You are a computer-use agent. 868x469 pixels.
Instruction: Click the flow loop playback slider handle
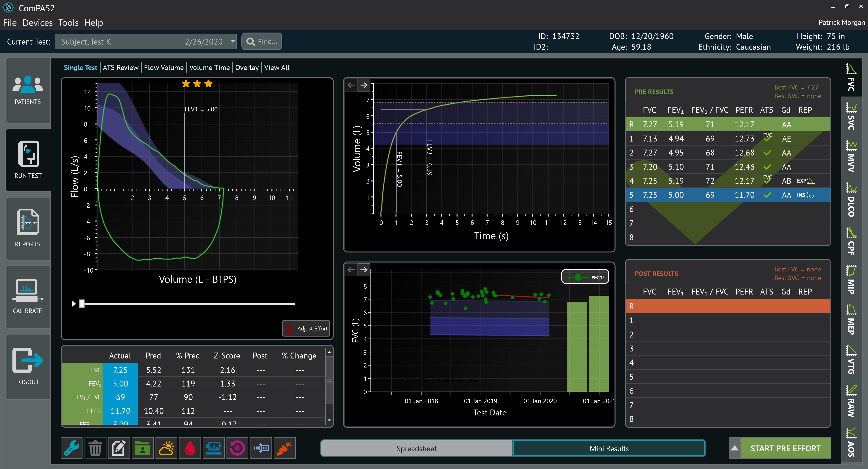pos(82,304)
